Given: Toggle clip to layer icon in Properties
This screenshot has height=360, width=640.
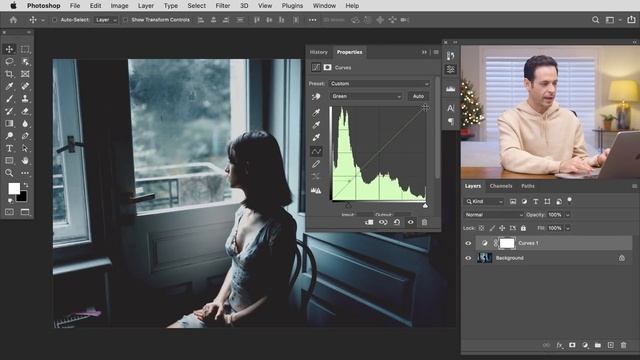Looking at the screenshot, I should tap(369, 222).
